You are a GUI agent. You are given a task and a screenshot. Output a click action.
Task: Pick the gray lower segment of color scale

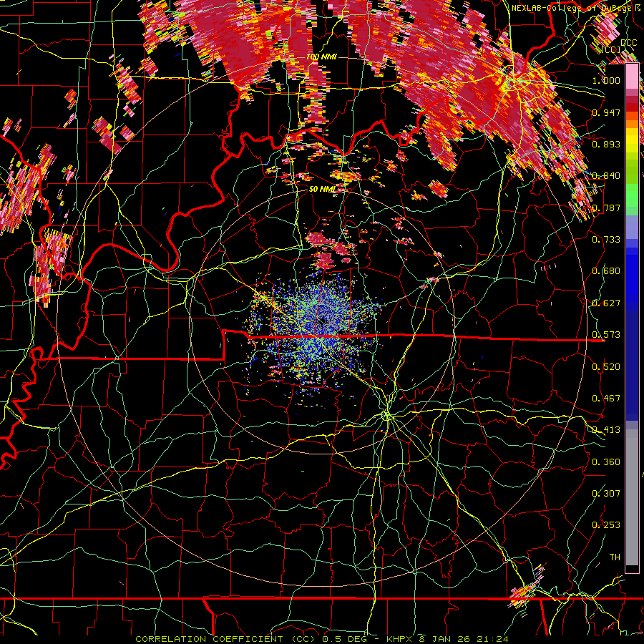(632, 497)
